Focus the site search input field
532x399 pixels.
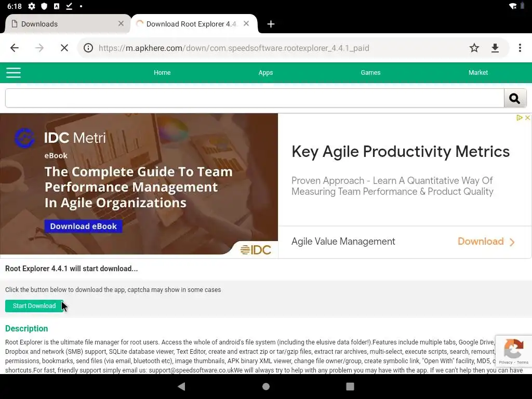click(255, 98)
